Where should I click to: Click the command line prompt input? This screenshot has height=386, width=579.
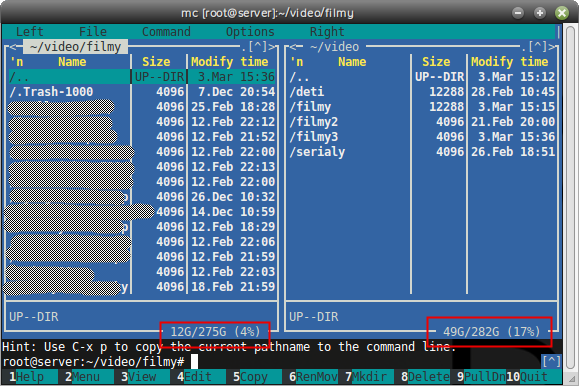click(281, 362)
